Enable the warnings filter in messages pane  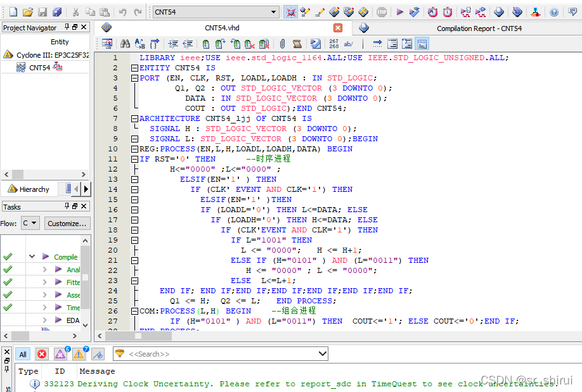click(78, 354)
